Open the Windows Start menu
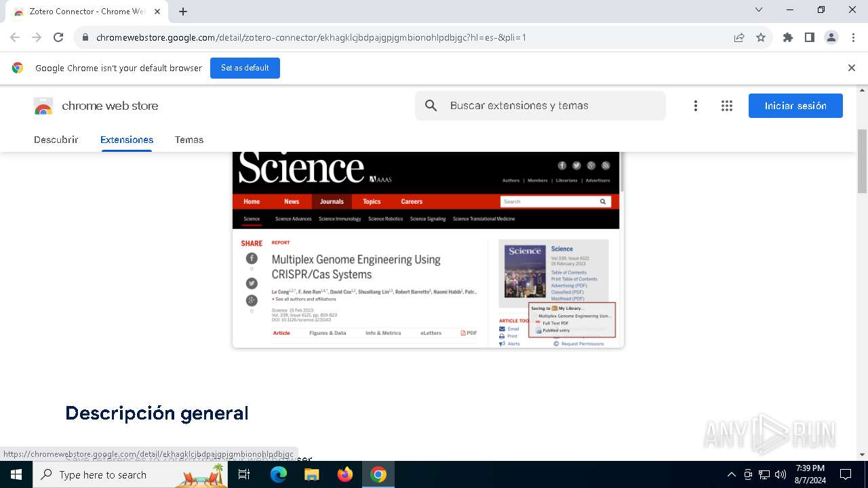This screenshot has height=488, width=868. click(x=16, y=474)
